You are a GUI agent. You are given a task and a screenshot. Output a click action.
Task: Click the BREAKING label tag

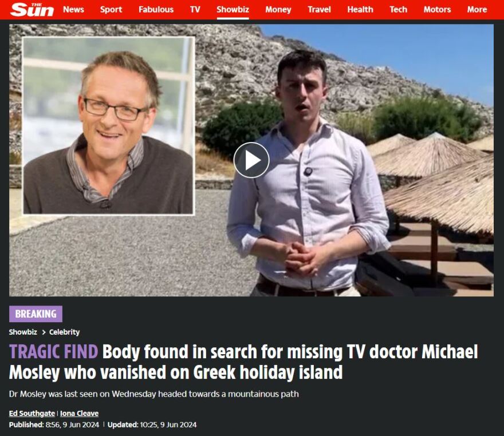(36, 314)
